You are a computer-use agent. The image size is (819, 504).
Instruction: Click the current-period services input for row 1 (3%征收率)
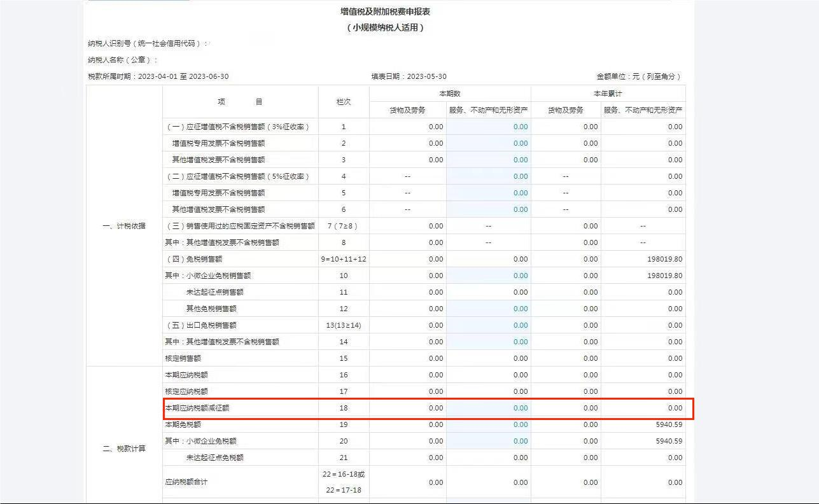(x=488, y=127)
